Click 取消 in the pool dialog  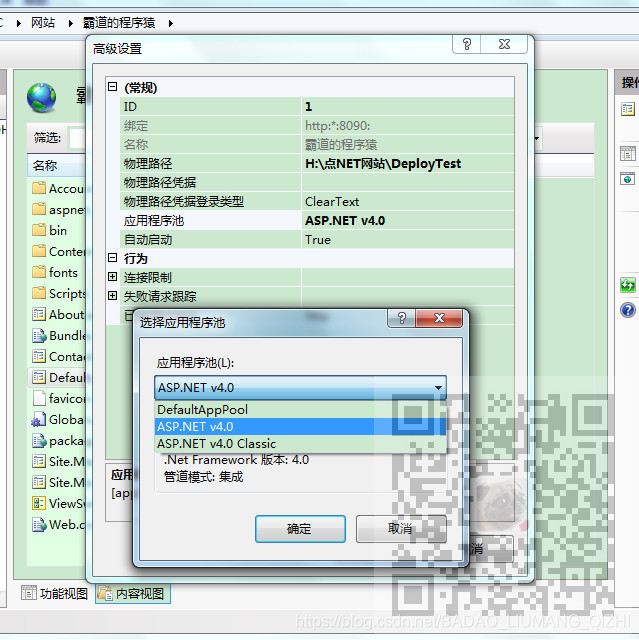coord(401,529)
